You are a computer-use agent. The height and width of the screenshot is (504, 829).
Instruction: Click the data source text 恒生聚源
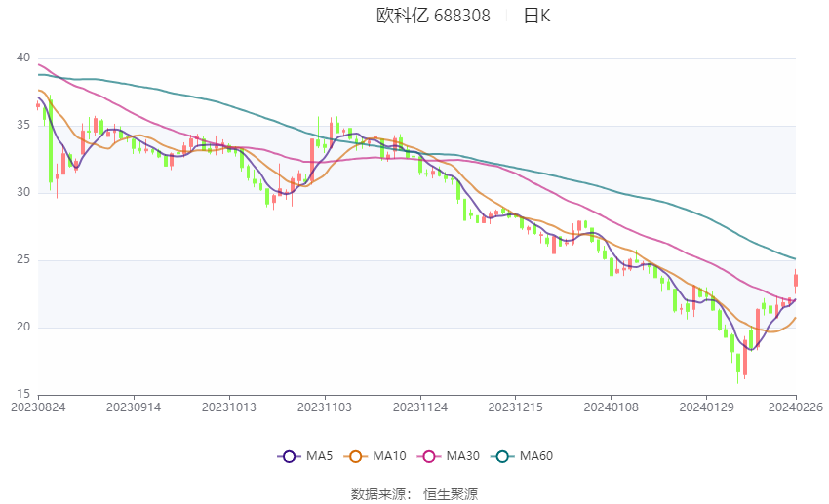(451, 494)
